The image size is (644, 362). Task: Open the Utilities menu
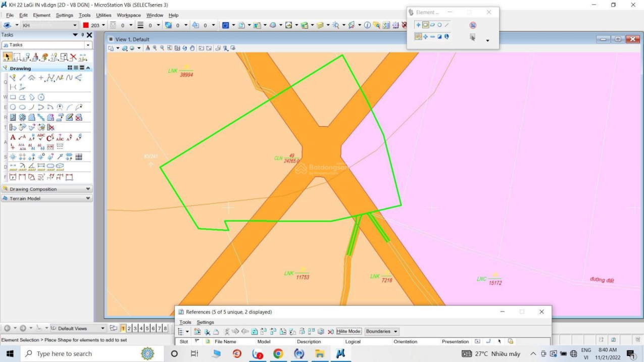[x=104, y=15]
